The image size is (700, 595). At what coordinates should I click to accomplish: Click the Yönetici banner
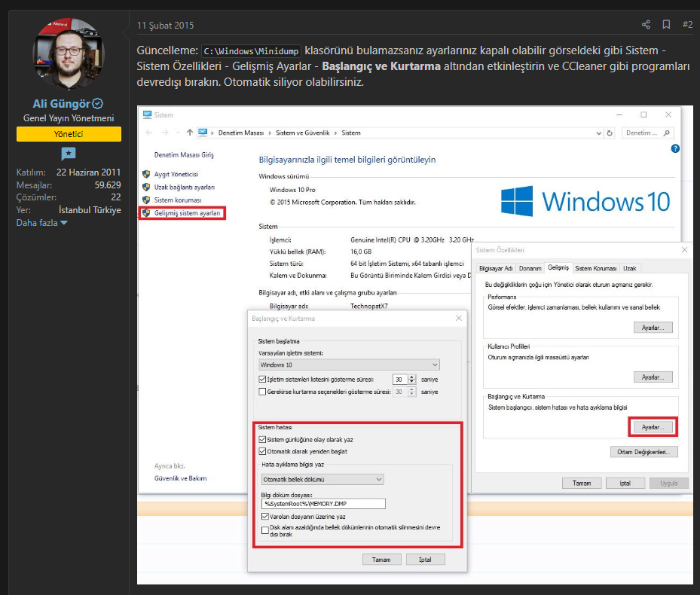[69, 134]
